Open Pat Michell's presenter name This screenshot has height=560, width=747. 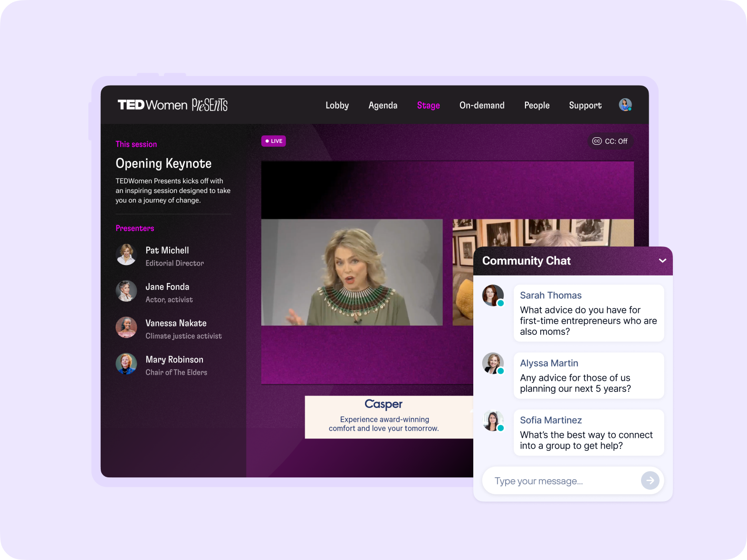167,250
